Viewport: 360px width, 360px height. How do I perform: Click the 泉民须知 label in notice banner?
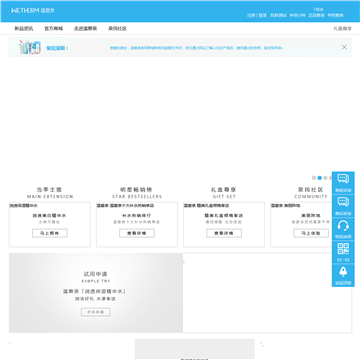coord(57,48)
